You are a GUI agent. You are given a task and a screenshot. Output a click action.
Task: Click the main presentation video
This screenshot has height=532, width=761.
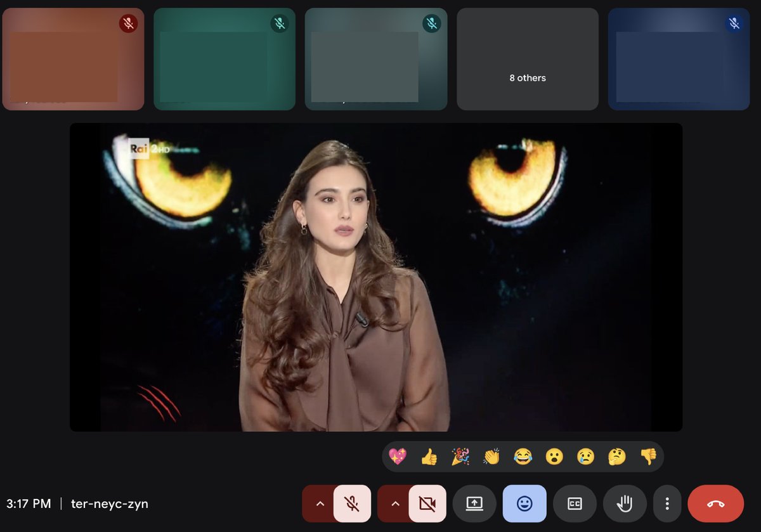[x=376, y=277]
